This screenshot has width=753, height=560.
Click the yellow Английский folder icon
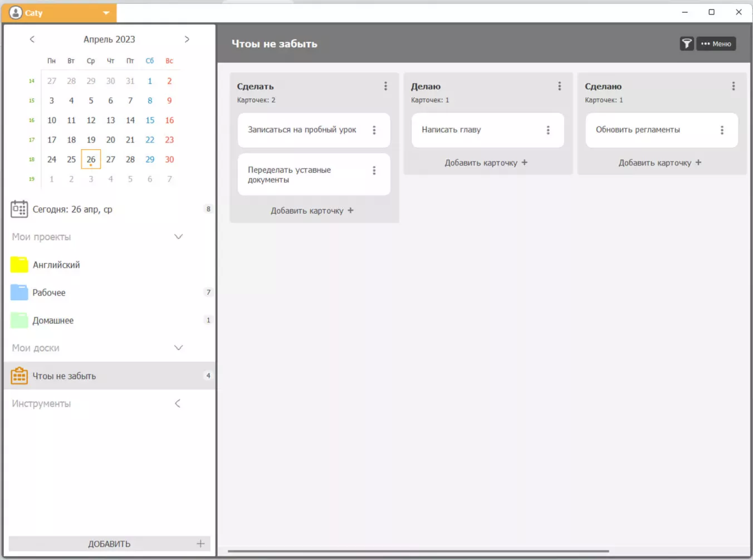pyautogui.click(x=19, y=264)
